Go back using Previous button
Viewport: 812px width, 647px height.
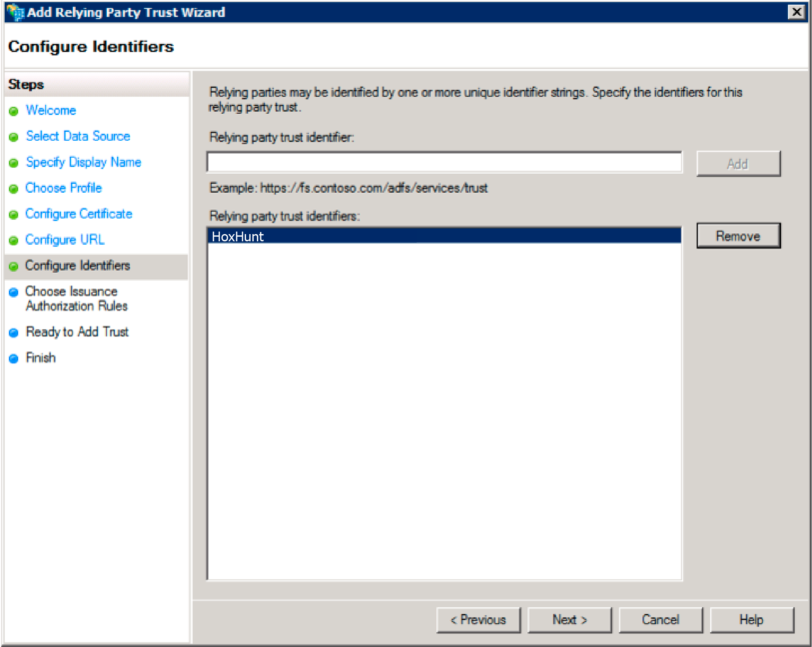point(478,620)
